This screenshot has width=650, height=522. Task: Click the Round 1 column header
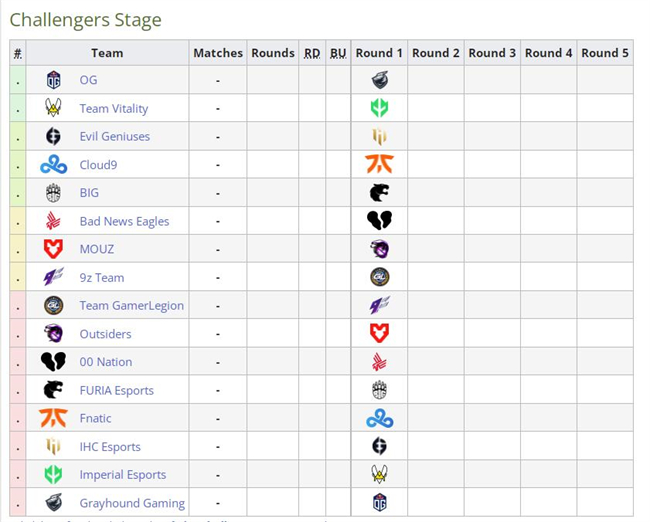pyautogui.click(x=379, y=53)
